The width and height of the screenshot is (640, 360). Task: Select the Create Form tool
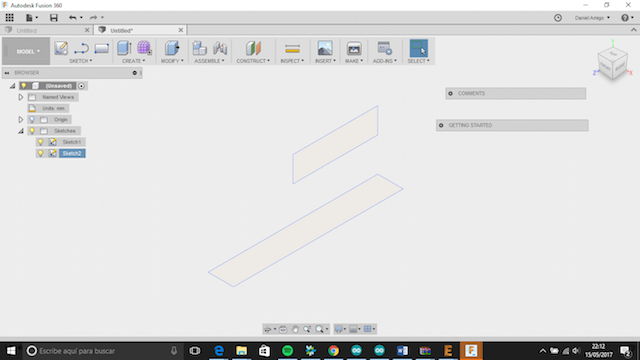144,48
